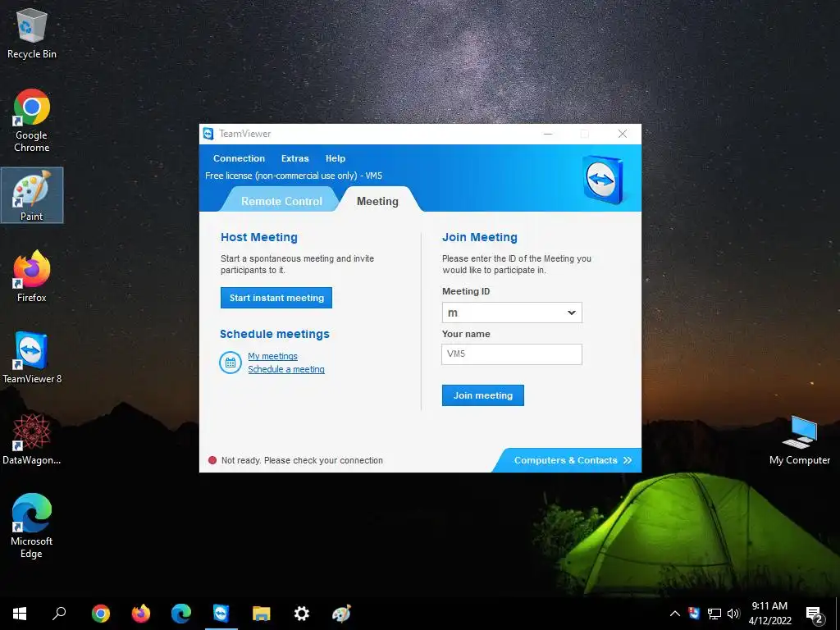Select the TeamViewer 8 desktop shortcut
The image size is (840, 630).
[32, 358]
